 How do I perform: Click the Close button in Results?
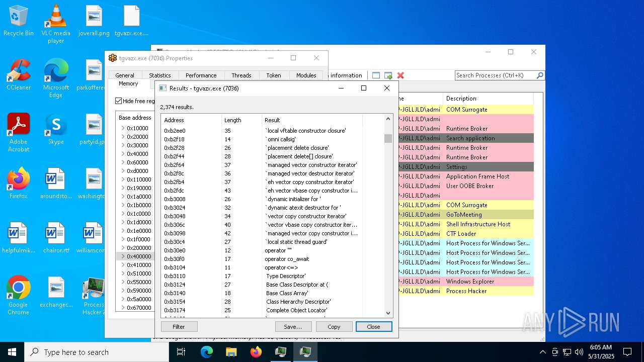[x=374, y=327]
